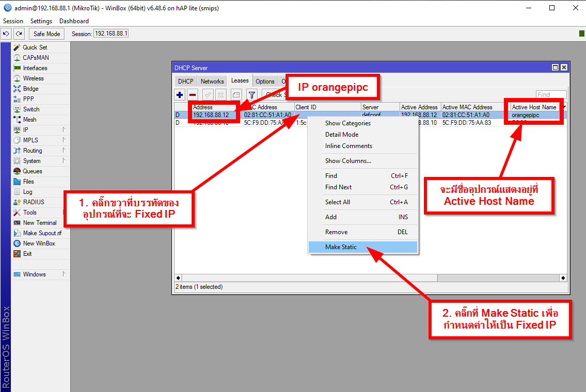Open column dropdown arrow beside Active Host Name
Image resolution: width=586 pixels, height=392 pixels.
click(564, 107)
